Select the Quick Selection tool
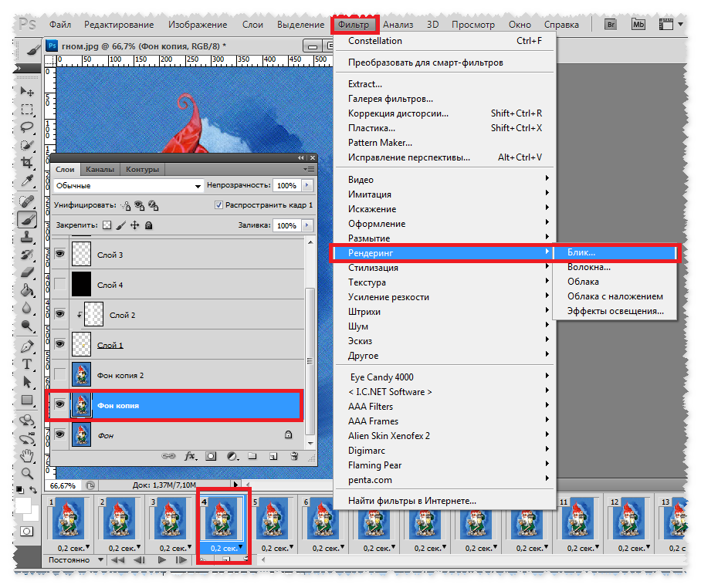 click(27, 145)
